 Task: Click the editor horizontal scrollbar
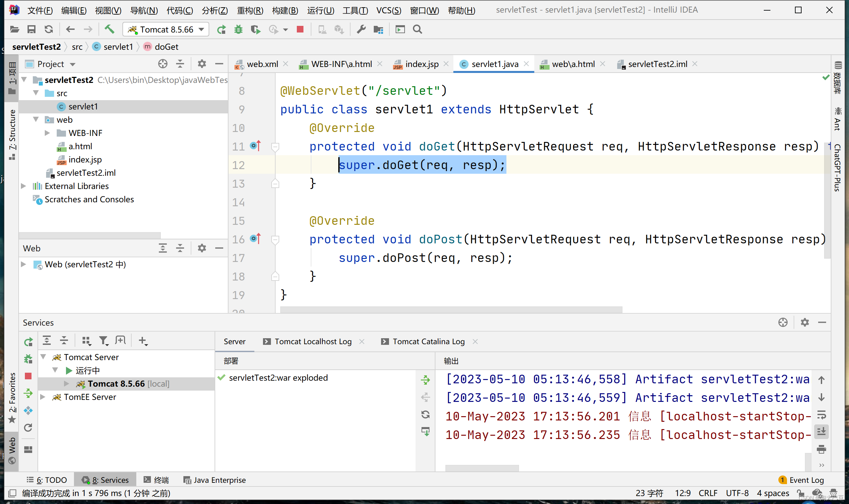tap(451, 309)
